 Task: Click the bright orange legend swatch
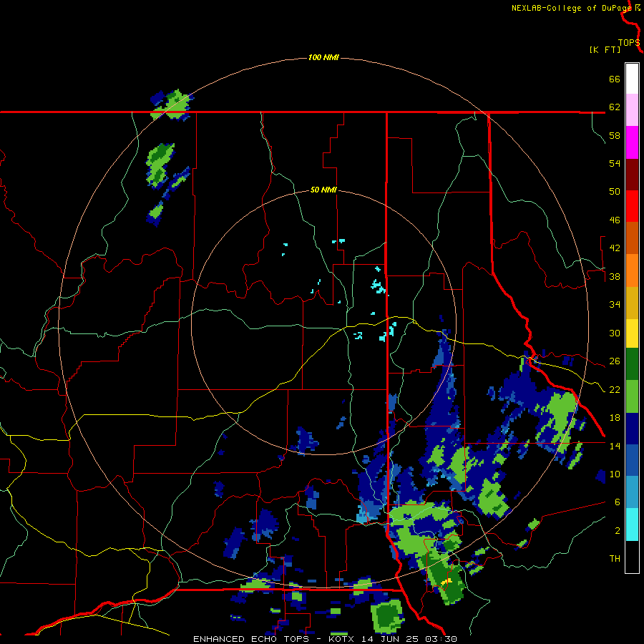pyautogui.click(x=632, y=270)
